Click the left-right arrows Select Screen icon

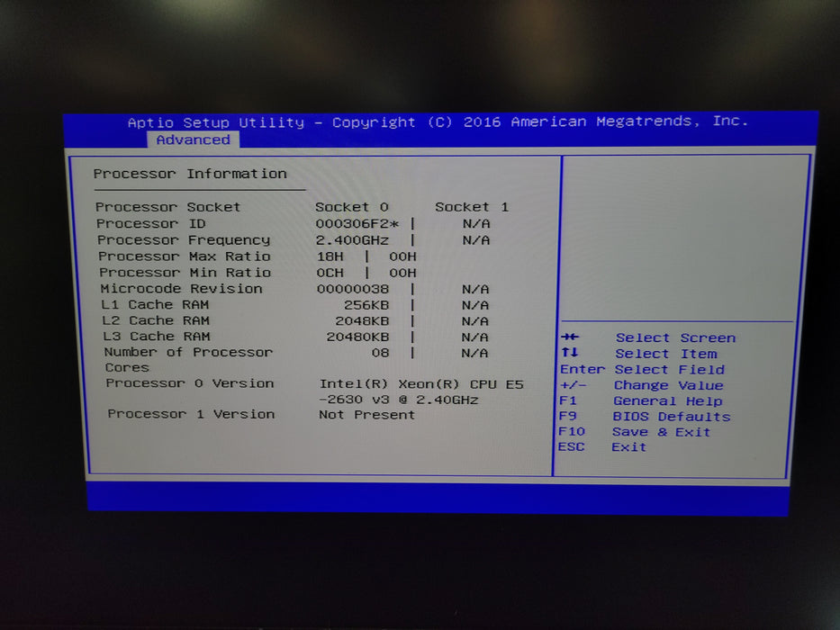click(x=570, y=337)
